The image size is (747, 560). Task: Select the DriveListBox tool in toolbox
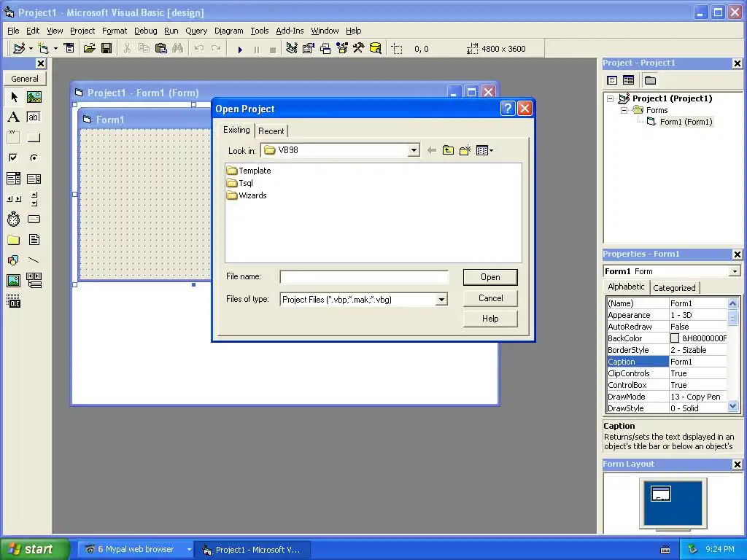click(34, 219)
